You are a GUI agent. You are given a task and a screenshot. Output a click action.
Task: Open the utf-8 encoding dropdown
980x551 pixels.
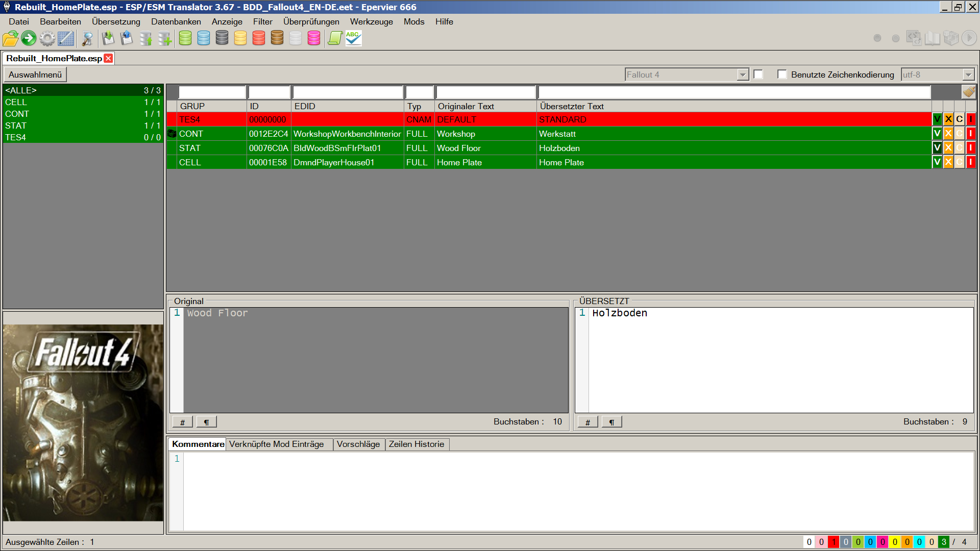[x=968, y=74]
